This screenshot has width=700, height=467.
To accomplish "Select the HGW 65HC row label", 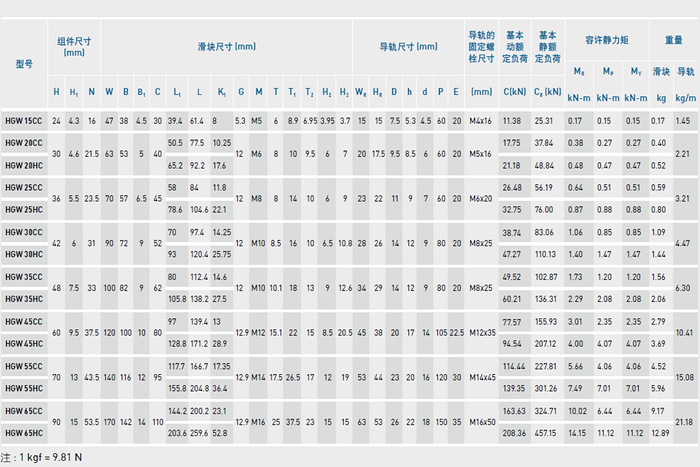I will [x=24, y=433].
